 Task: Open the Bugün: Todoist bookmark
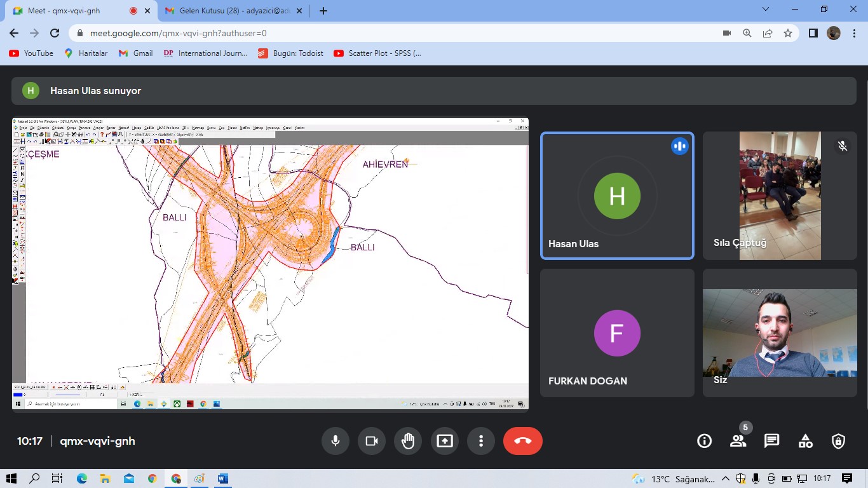click(290, 53)
